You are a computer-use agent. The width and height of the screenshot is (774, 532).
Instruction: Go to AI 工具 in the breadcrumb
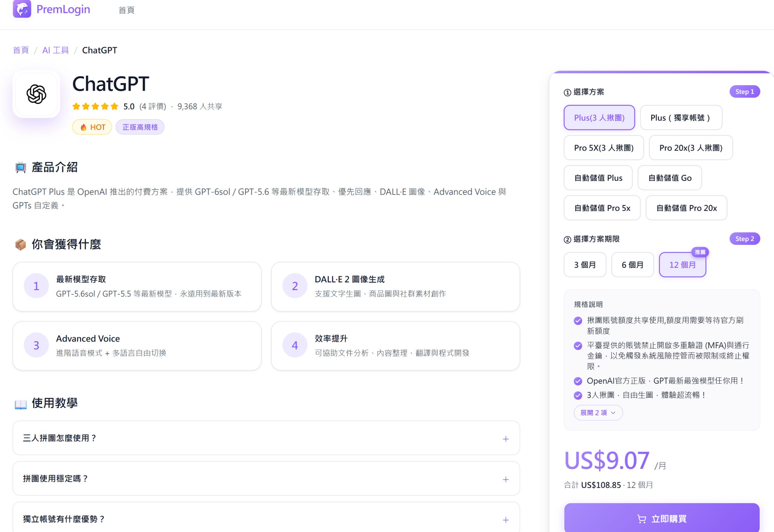tap(56, 50)
